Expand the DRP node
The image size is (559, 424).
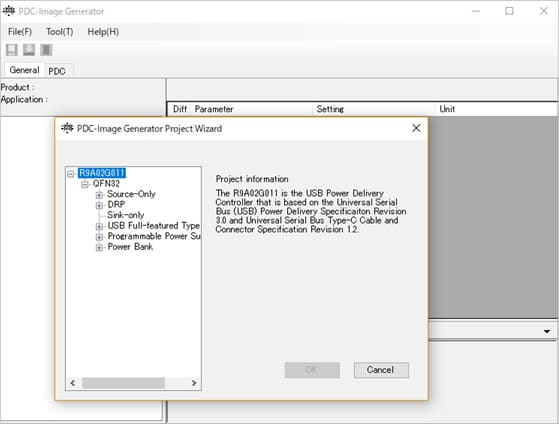(99, 205)
